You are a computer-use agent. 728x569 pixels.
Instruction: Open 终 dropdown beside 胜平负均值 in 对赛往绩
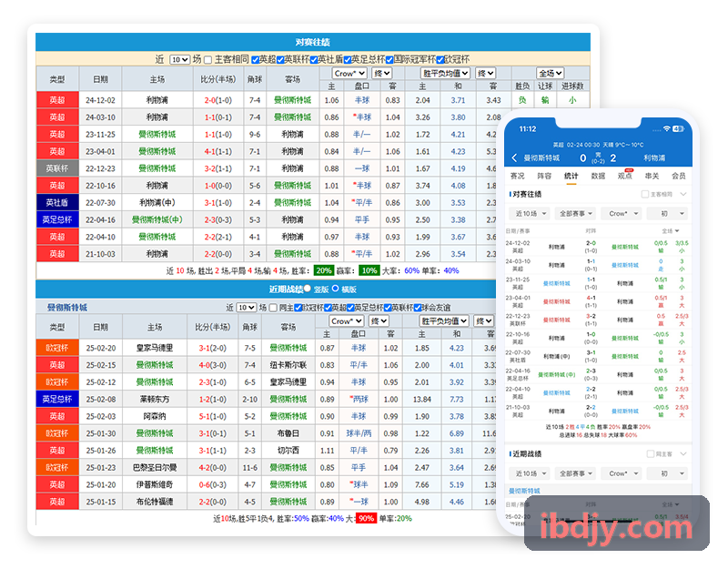485,74
